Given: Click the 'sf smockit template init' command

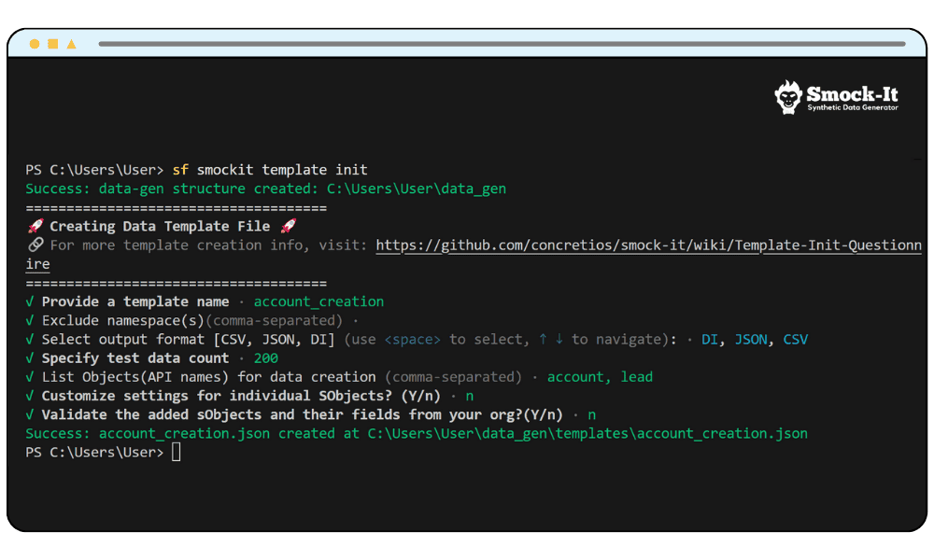Looking at the screenshot, I should point(270,170).
